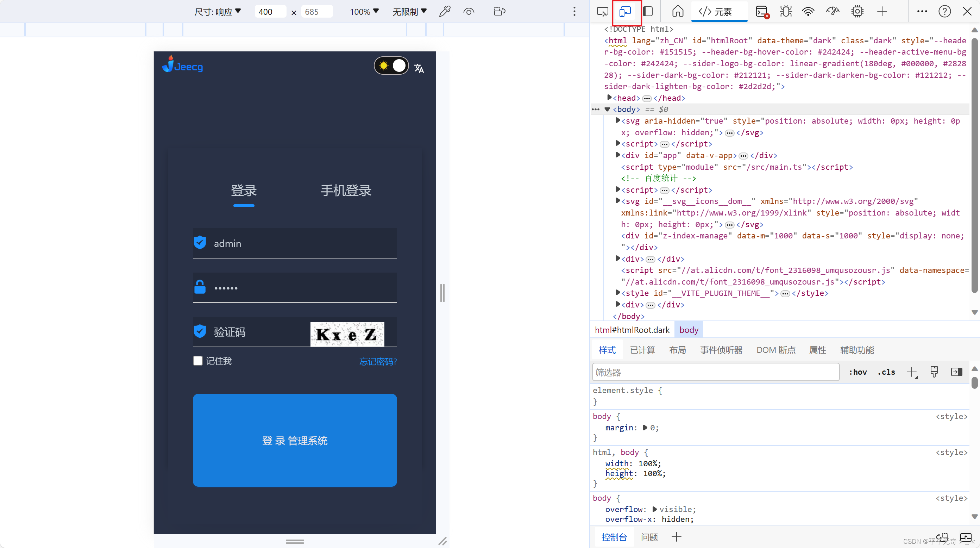Switch to the 样式 styles tab
The image size is (980, 548).
point(607,350)
